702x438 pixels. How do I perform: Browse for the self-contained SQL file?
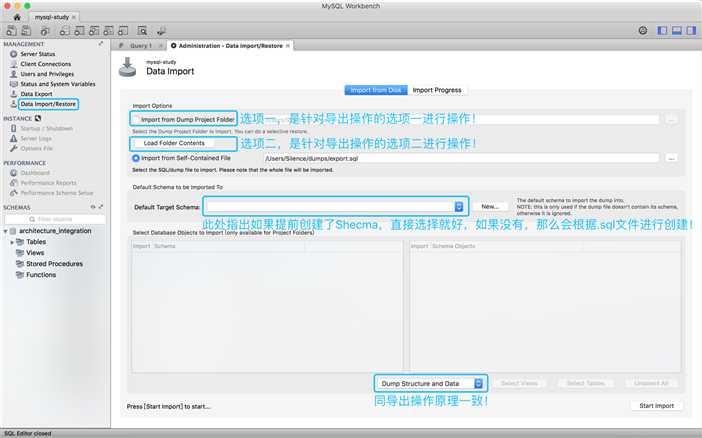tap(671, 158)
